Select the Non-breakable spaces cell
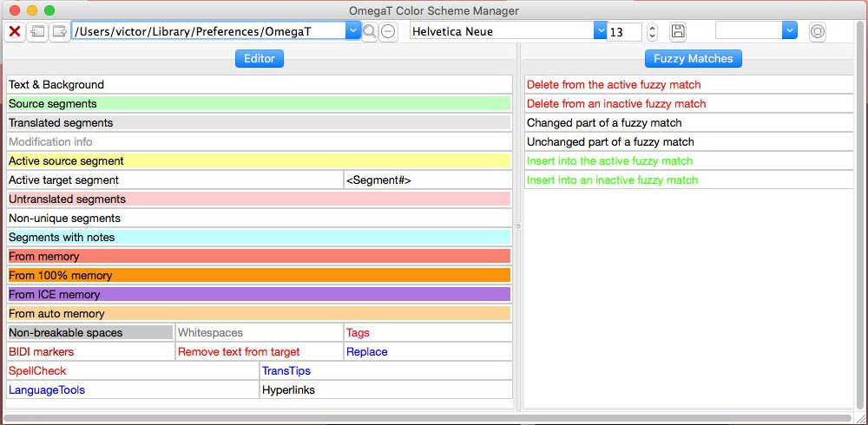Image resolution: width=868 pixels, height=425 pixels. (91, 332)
